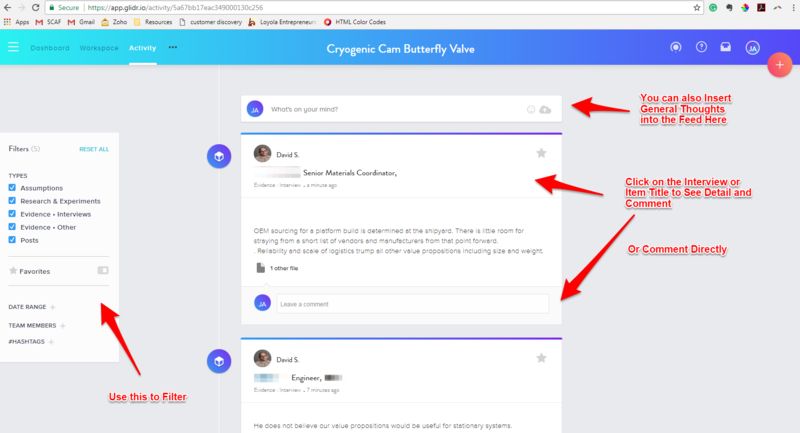The height and width of the screenshot is (433, 800).
Task: Toggle the Favorites filter switch
Action: (103, 270)
